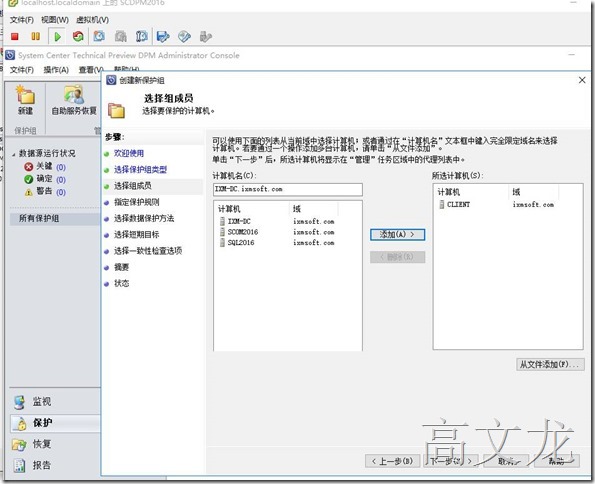Image resolution: width=595 pixels, height=484 pixels.
Task: Click the send Ctrl+Alt+Del toolbar icon
Action: click(163, 36)
